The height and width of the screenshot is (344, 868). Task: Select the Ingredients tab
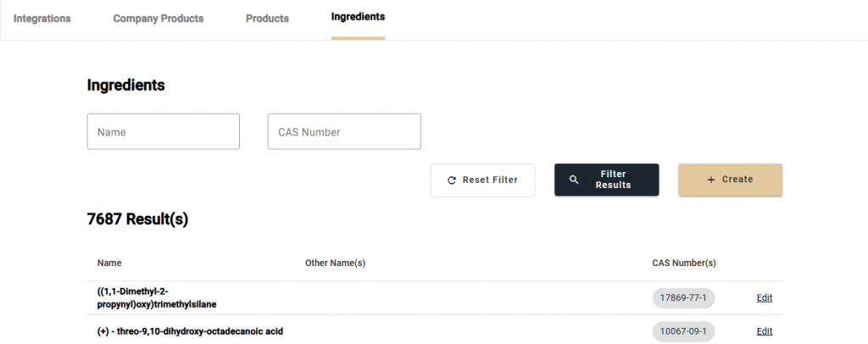tap(358, 17)
